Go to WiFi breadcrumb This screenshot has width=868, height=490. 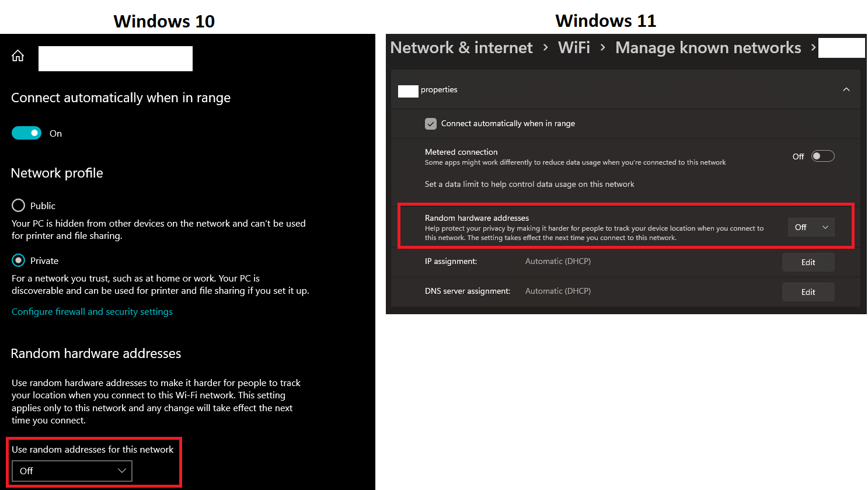click(x=574, y=48)
